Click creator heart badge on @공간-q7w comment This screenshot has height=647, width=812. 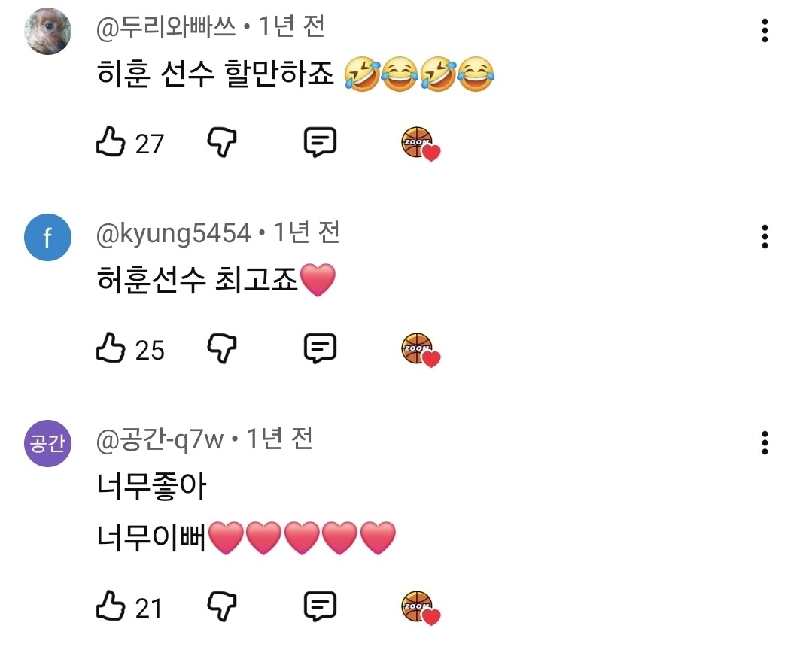[x=421, y=608]
